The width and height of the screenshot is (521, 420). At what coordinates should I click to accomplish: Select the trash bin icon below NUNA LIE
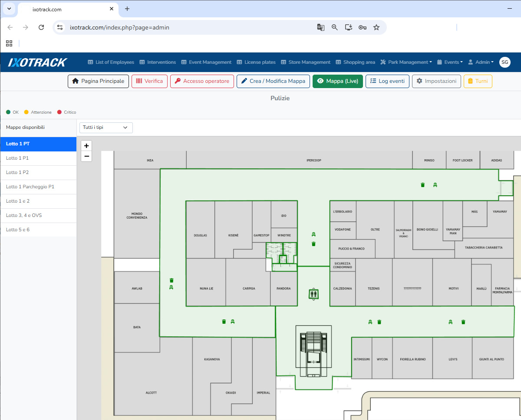coord(224,322)
